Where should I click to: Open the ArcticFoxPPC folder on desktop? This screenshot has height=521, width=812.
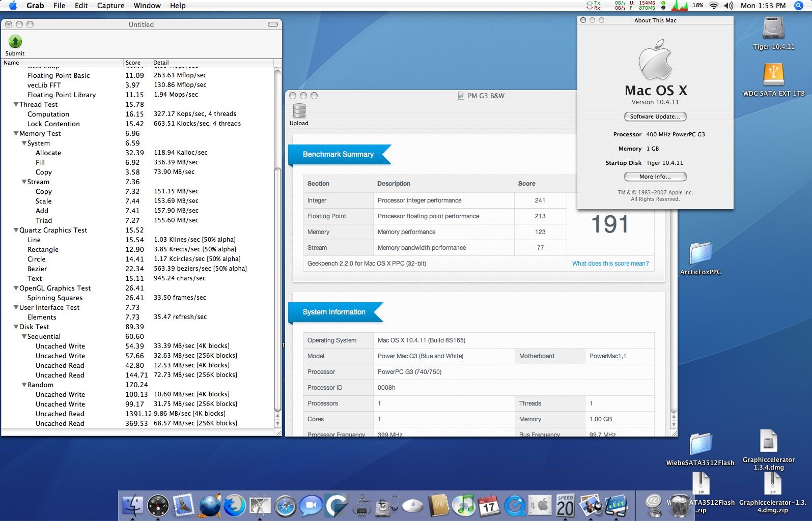point(701,253)
